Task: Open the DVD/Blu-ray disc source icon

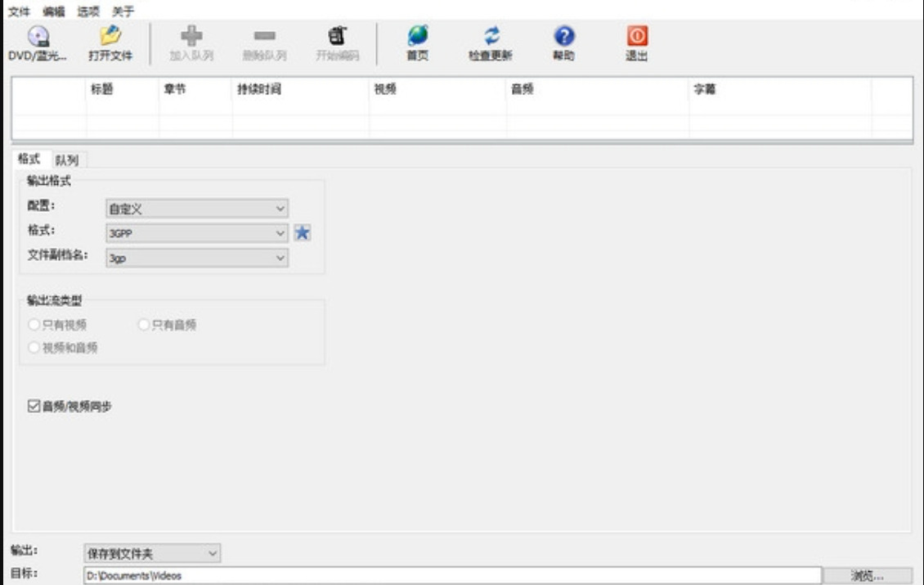Action: click(38, 37)
